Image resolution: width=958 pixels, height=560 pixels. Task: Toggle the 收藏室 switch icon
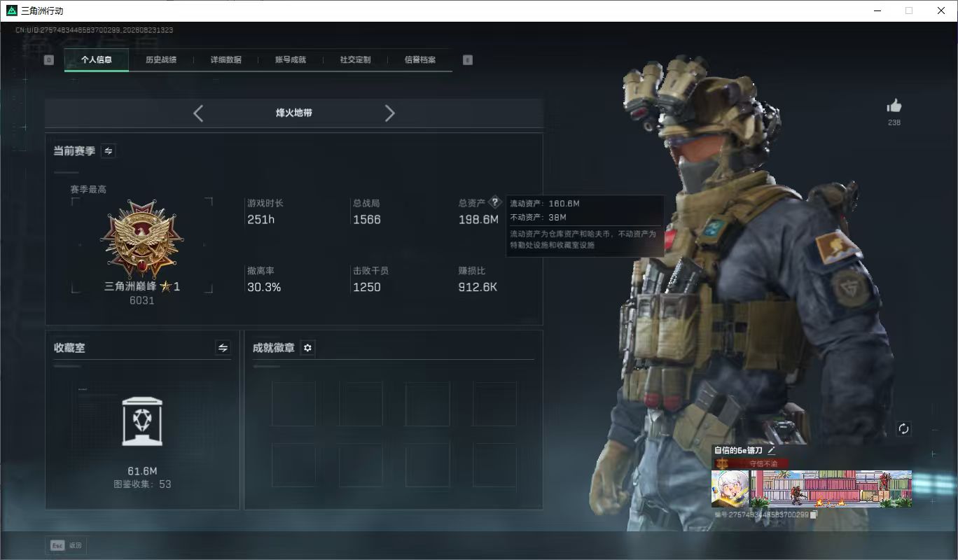click(x=223, y=348)
